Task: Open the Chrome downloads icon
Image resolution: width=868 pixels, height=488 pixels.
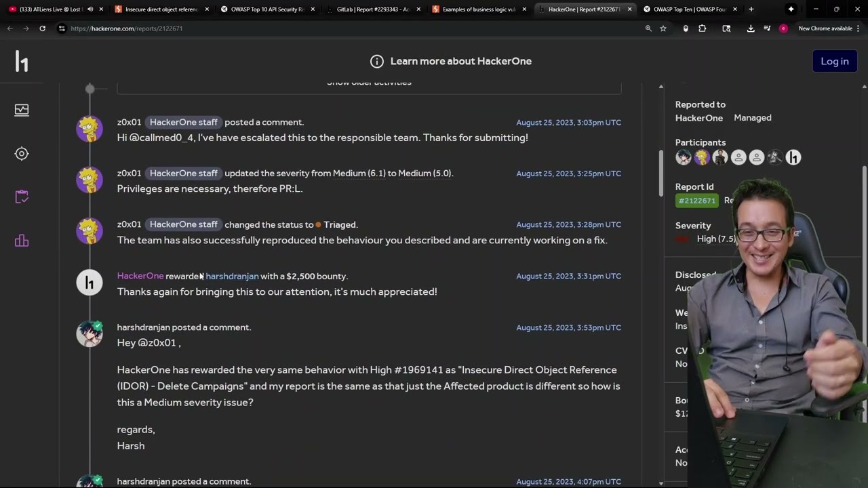Action: pos(751,28)
